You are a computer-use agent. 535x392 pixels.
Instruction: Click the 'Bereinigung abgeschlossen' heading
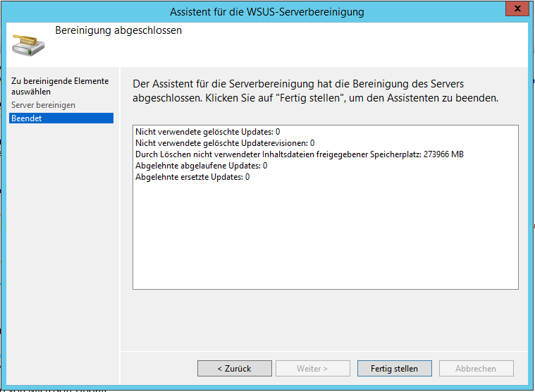coord(118,31)
